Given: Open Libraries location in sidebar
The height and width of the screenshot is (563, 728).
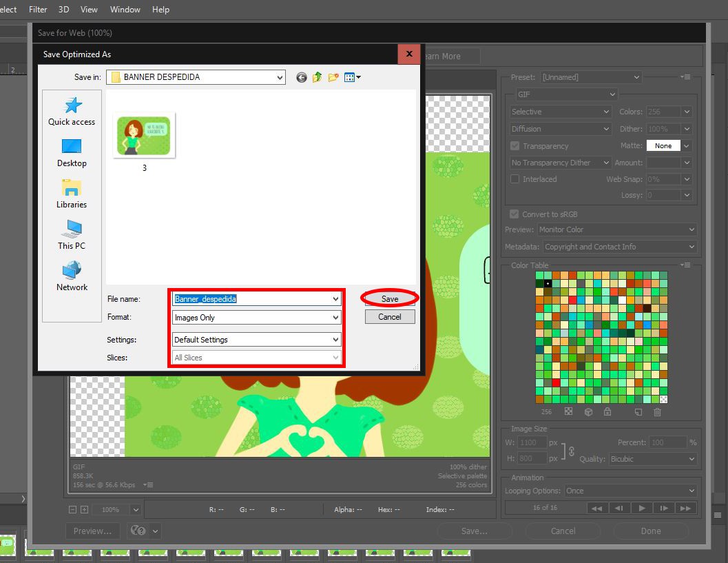Looking at the screenshot, I should pyautogui.click(x=72, y=194).
